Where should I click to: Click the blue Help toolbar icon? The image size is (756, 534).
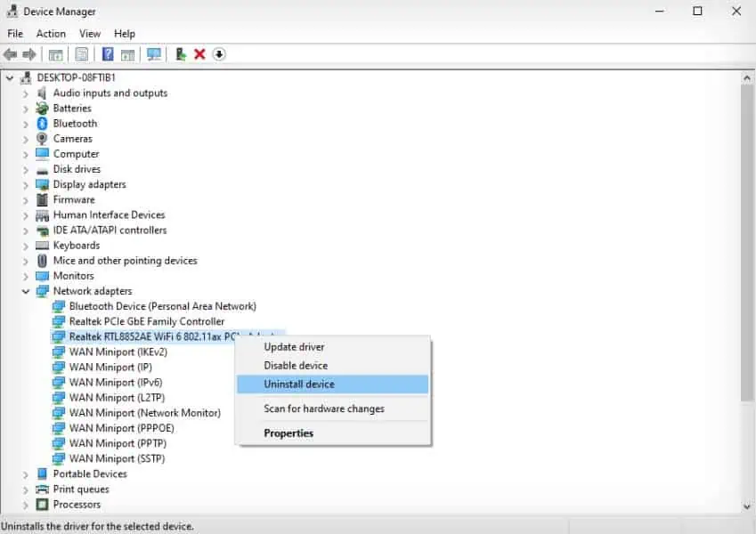click(108, 54)
